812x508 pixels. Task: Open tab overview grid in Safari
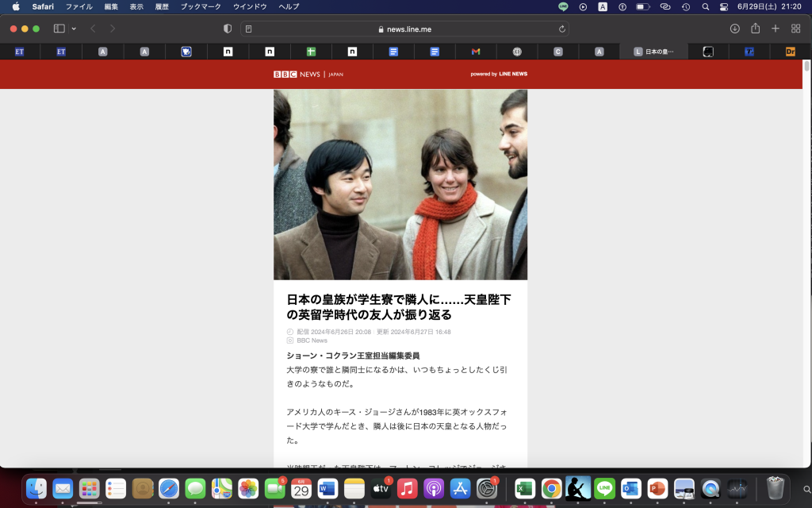(795, 27)
